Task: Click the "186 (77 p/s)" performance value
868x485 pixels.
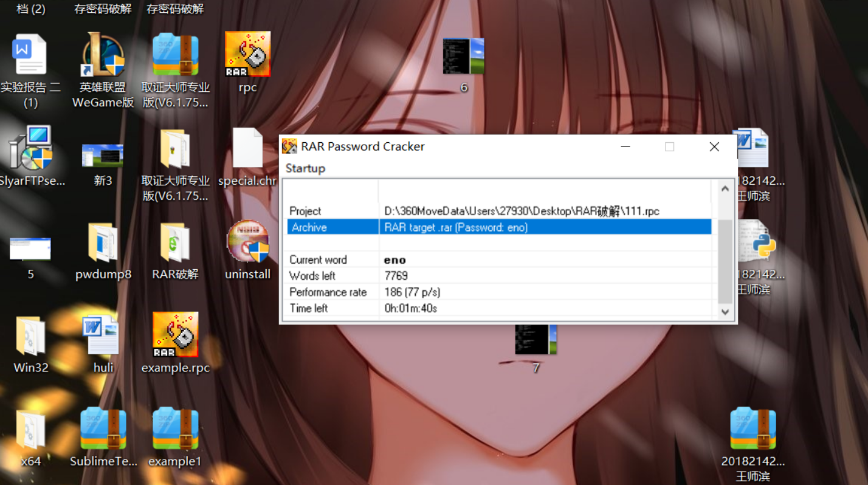Action: pos(412,292)
